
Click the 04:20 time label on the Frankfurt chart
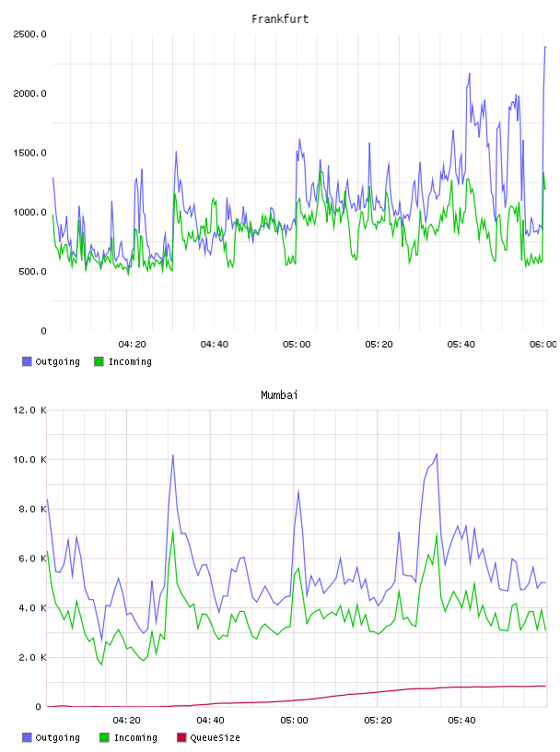(132, 345)
